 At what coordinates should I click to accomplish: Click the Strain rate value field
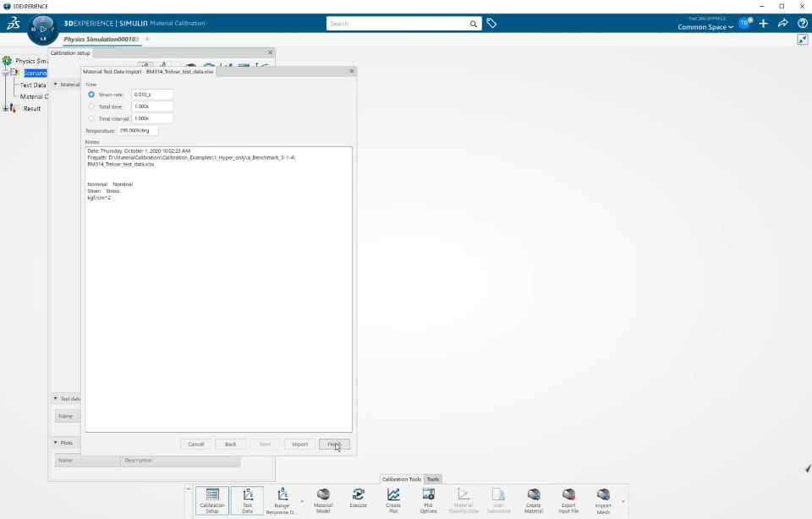point(152,95)
